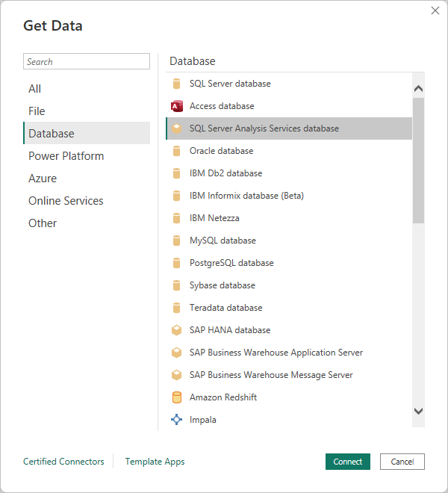
Task: Click the MySQL database icon
Action: [x=177, y=241]
